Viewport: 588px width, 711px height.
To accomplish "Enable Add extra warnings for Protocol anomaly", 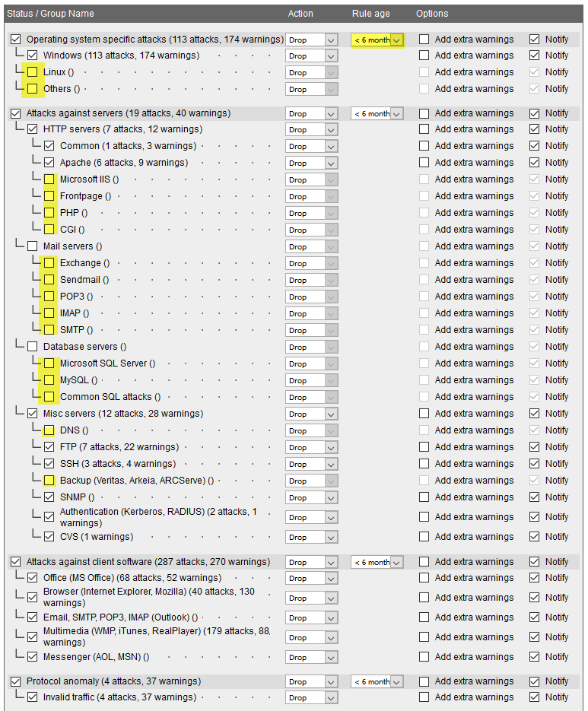I will pos(424,681).
